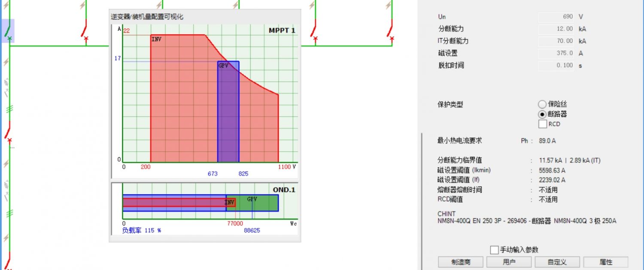
Task: Click the 1100 V axis label
Action: [x=287, y=167]
